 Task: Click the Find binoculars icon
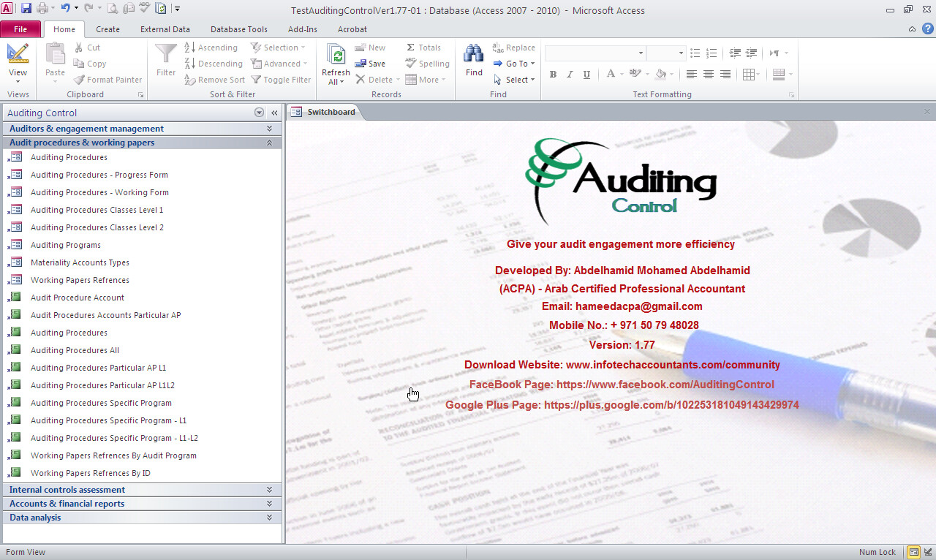(x=474, y=55)
